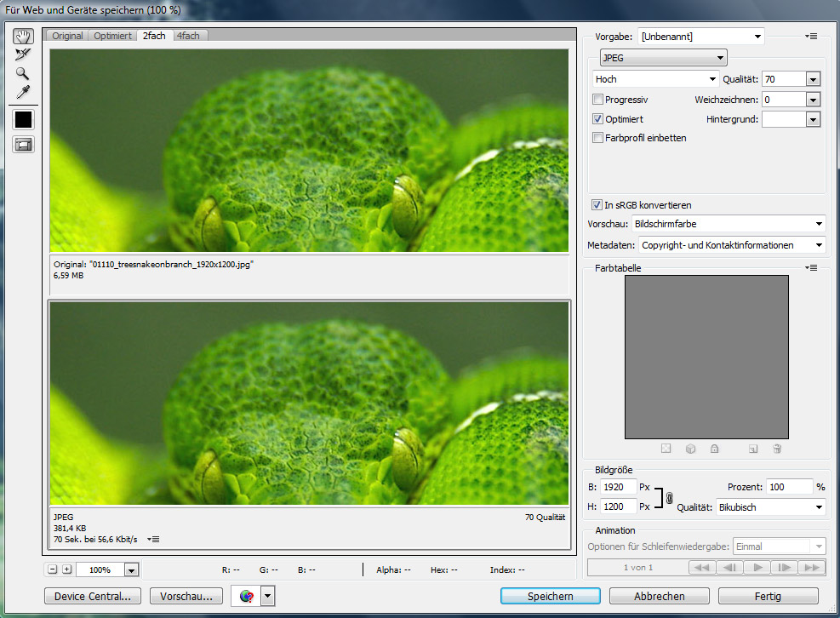Select the Hand tool
Image resolution: width=840 pixels, height=618 pixels.
coord(23,36)
